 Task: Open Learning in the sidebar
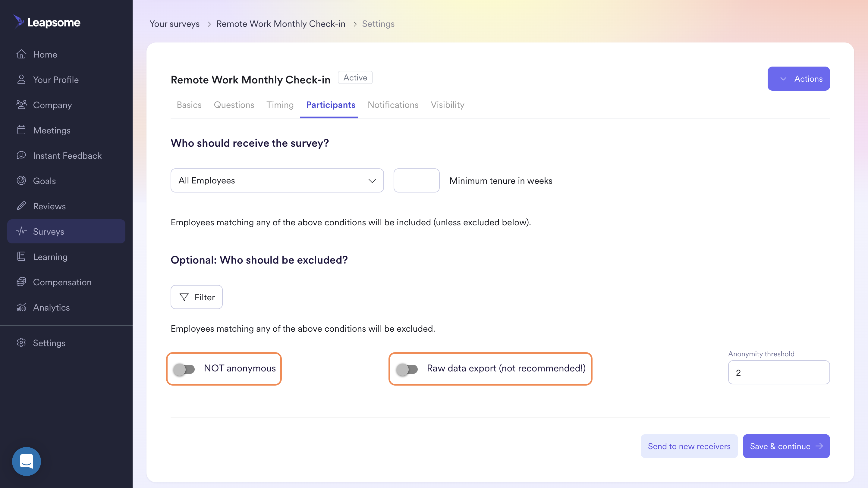66,257
